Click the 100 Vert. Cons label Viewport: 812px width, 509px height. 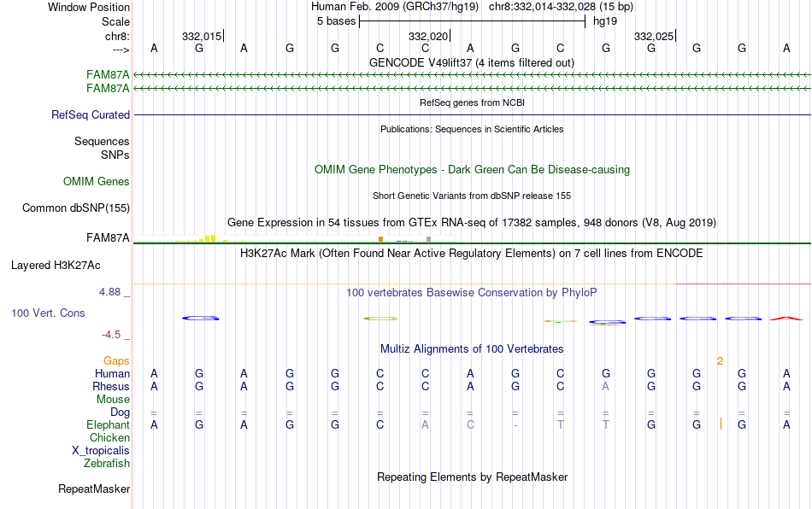tap(48, 313)
